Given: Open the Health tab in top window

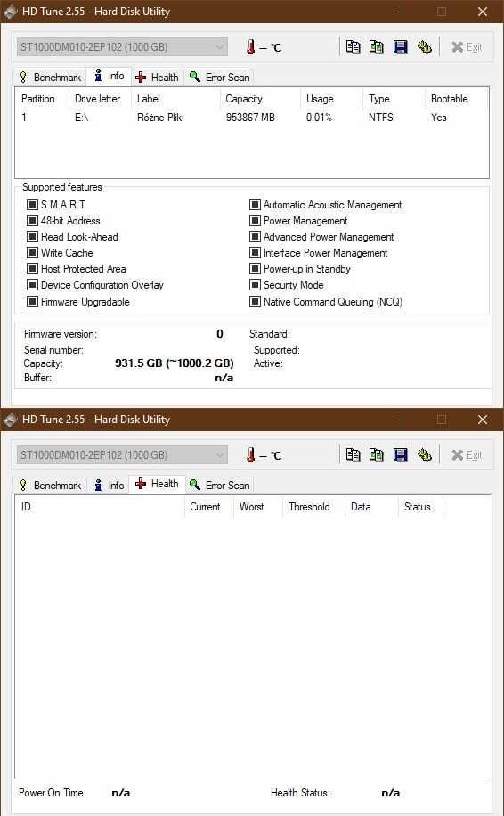Looking at the screenshot, I should pyautogui.click(x=157, y=77).
